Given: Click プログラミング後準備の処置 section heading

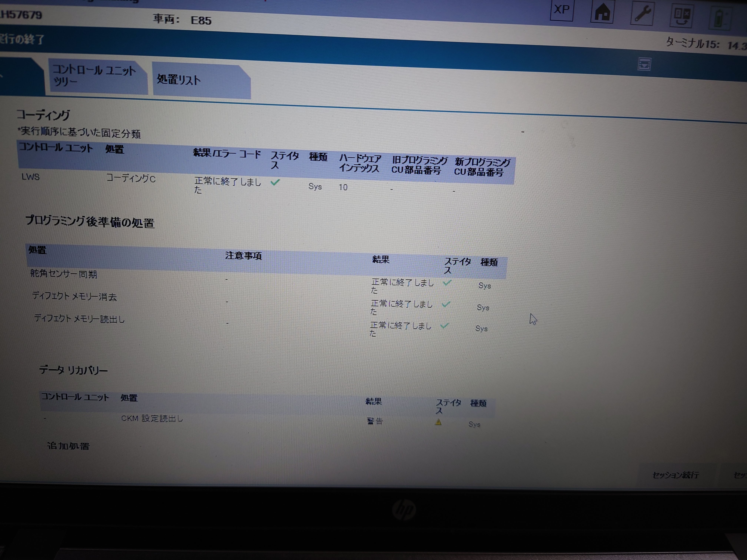Looking at the screenshot, I should tap(90, 222).
